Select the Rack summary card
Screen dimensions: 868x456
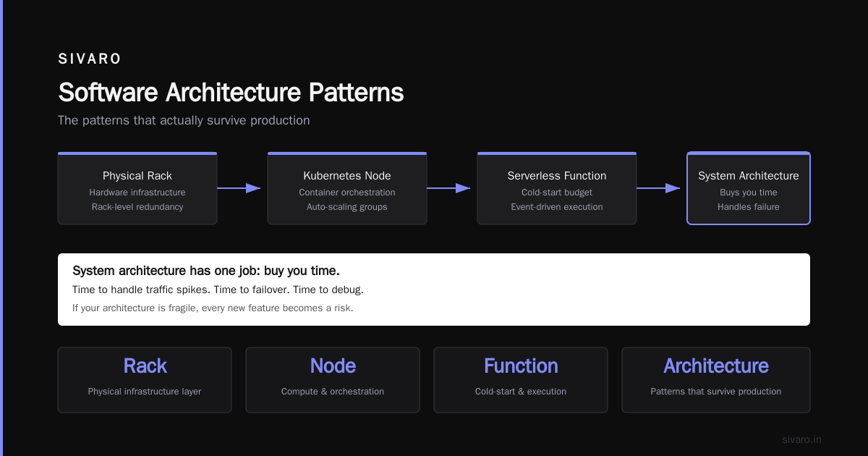145,380
